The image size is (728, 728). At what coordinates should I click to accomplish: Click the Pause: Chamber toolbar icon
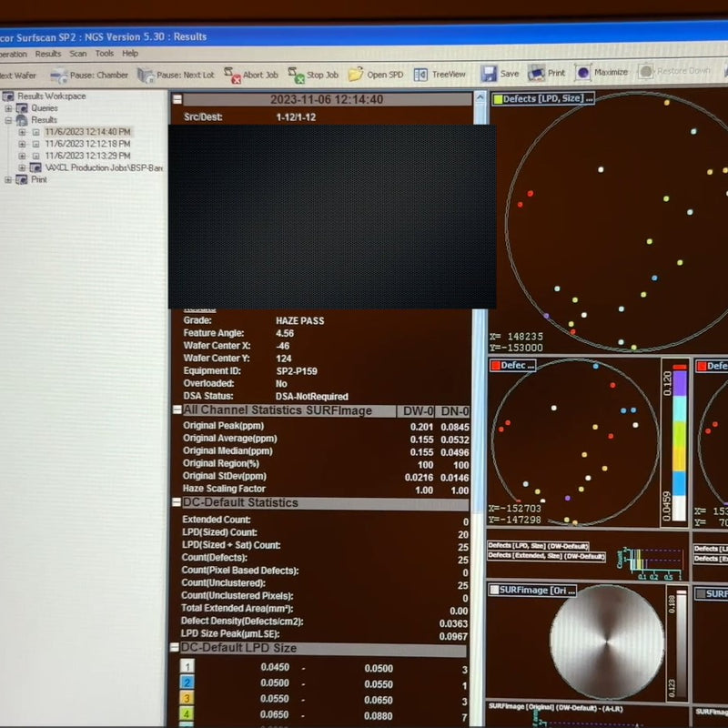60,75
